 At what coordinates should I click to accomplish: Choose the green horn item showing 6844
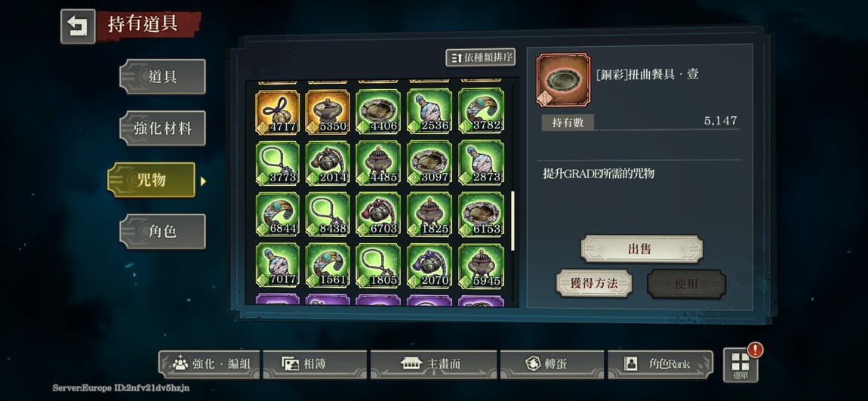pos(277,214)
